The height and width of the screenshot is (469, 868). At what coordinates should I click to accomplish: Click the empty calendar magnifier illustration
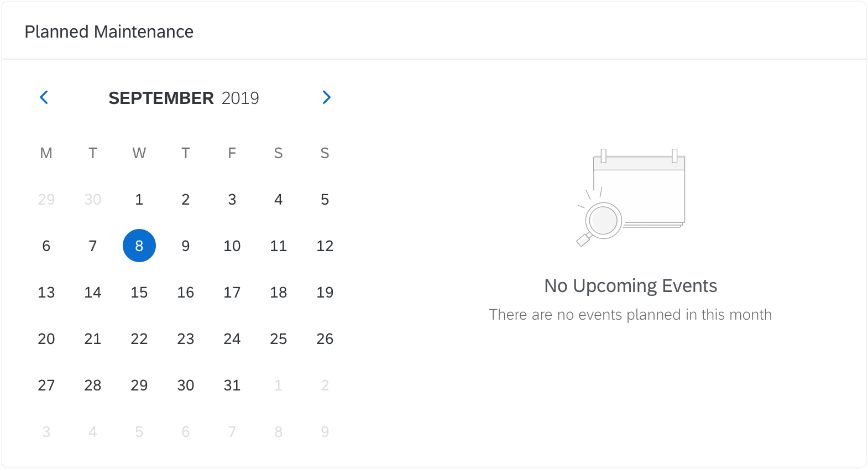(x=630, y=197)
